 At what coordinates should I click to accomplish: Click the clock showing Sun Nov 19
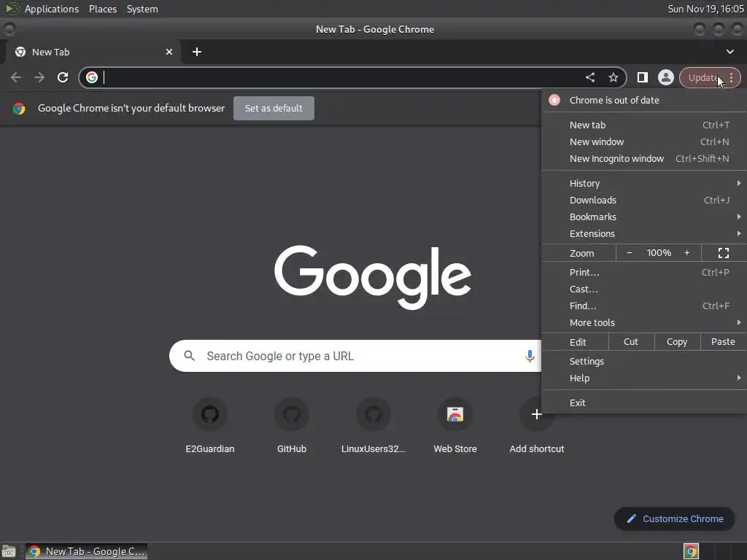point(705,9)
